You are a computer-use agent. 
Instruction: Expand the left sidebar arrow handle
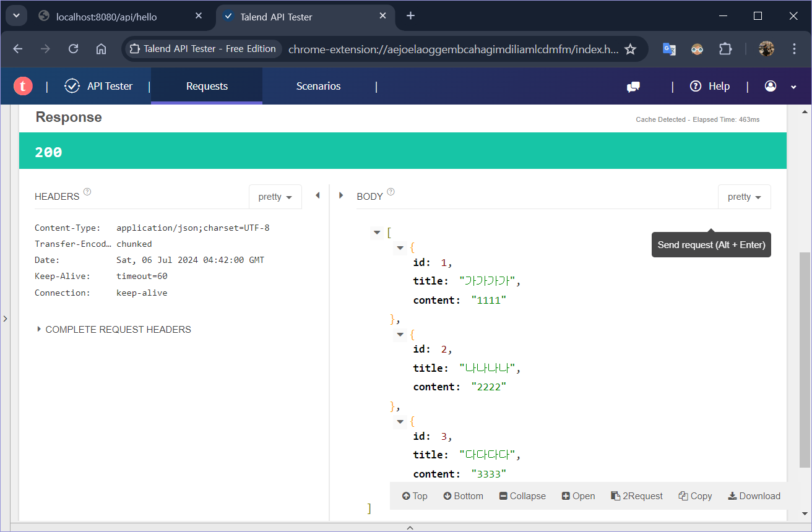[x=5, y=319]
